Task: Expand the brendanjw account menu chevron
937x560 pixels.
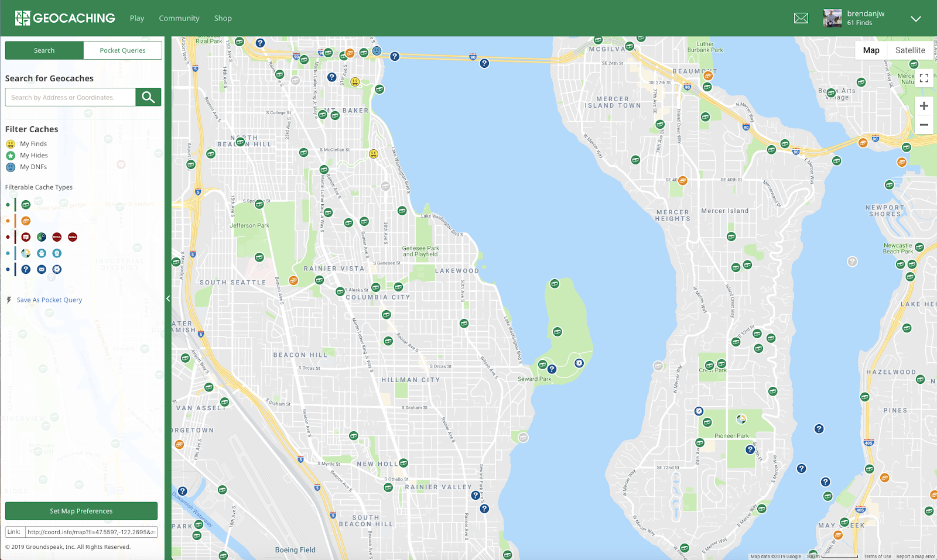Action: 916,19
